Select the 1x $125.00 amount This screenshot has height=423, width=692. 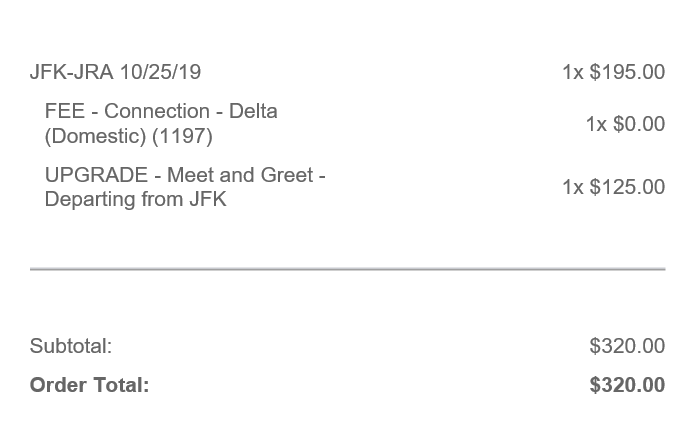coord(613,187)
